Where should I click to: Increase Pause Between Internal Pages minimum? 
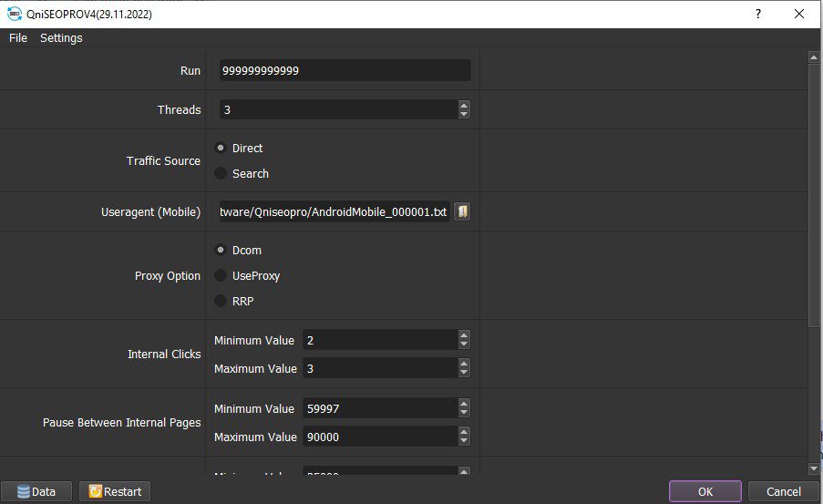(464, 404)
